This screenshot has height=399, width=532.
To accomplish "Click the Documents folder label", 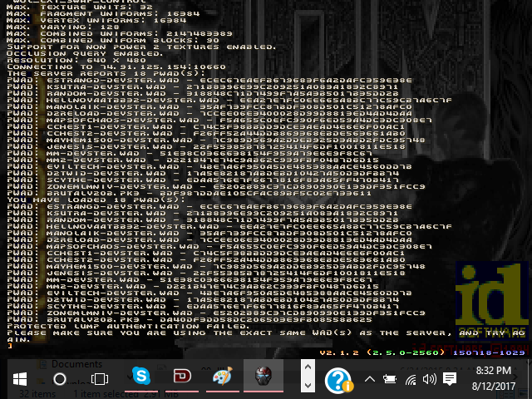I will click(76, 364).
